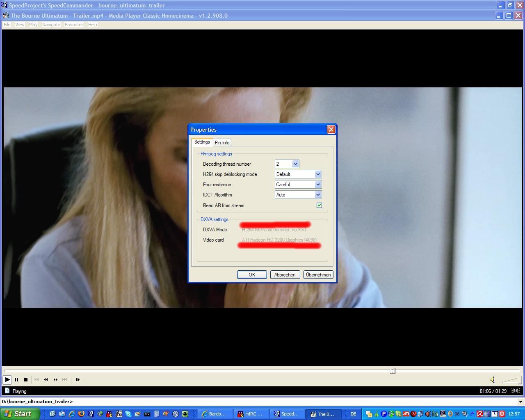Click the show desktop quick launch icon
This screenshot has width=525, height=420.
tap(52, 414)
